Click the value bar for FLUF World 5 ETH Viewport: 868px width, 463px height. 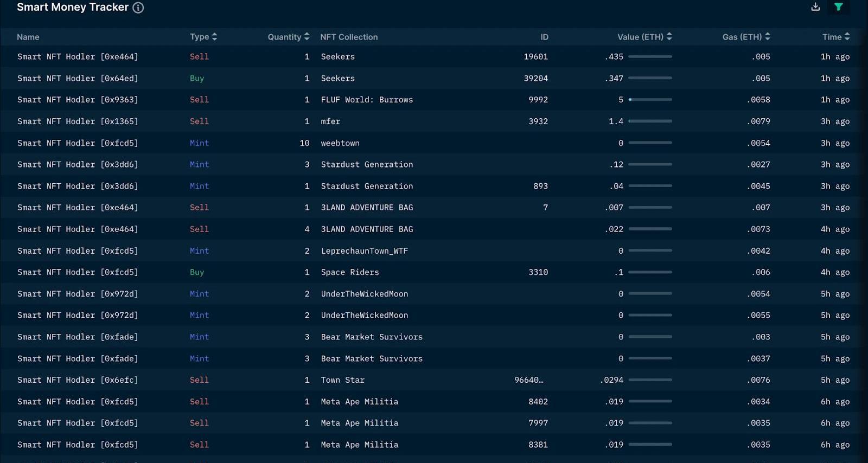650,100
